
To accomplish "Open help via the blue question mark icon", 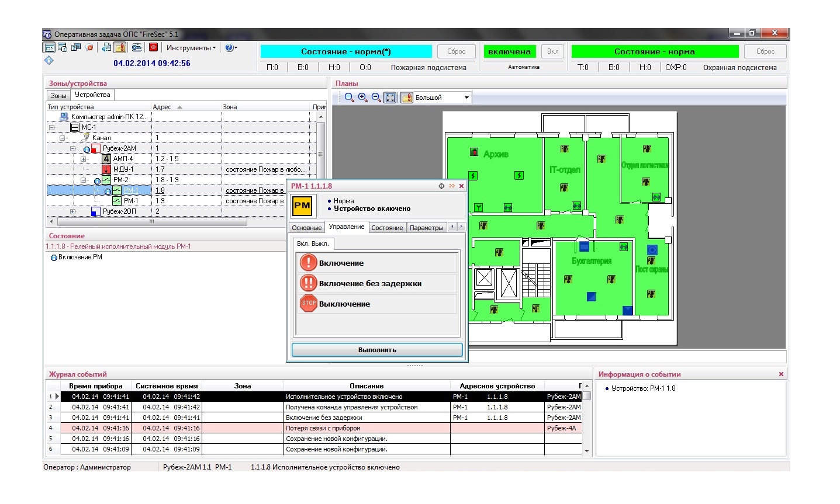I will point(229,48).
